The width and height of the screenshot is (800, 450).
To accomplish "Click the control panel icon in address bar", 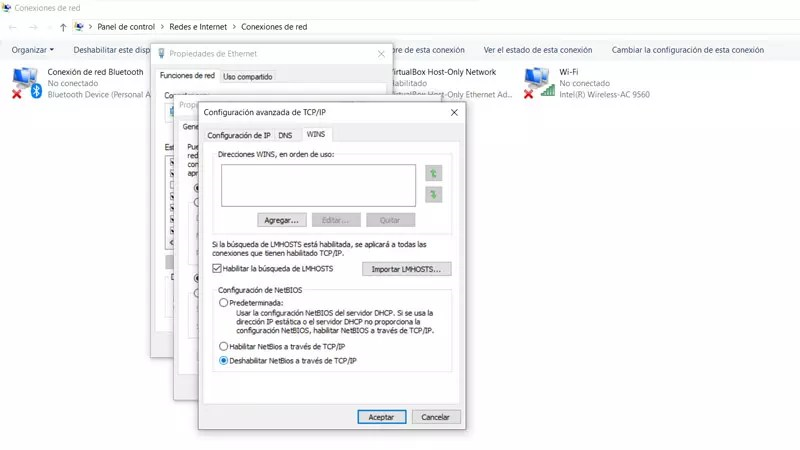I will point(80,27).
